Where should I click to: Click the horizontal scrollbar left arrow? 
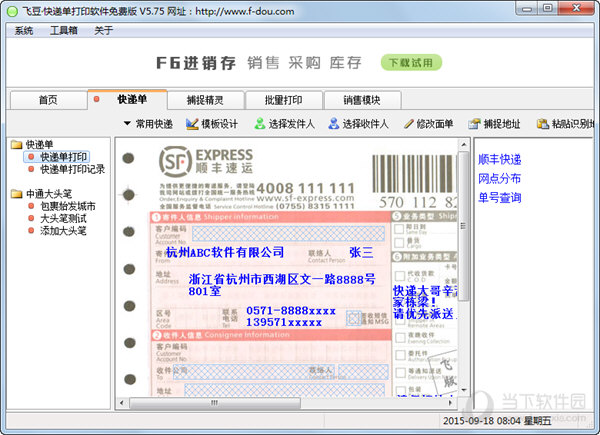[x=122, y=402]
